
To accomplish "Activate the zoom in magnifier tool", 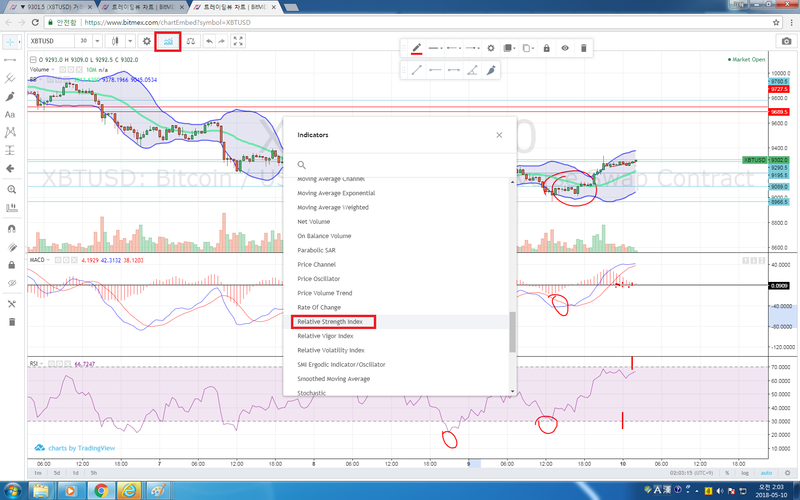I will 11,189.
